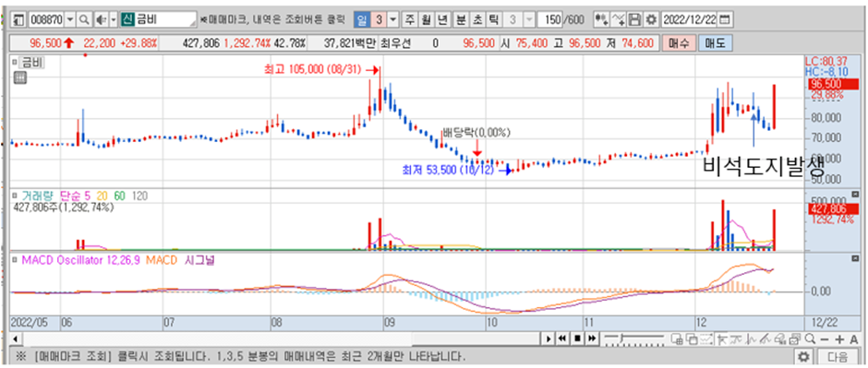Select the 일 daily chart period
Image resolution: width=868 pixels, height=368 pixels.
(x=361, y=20)
